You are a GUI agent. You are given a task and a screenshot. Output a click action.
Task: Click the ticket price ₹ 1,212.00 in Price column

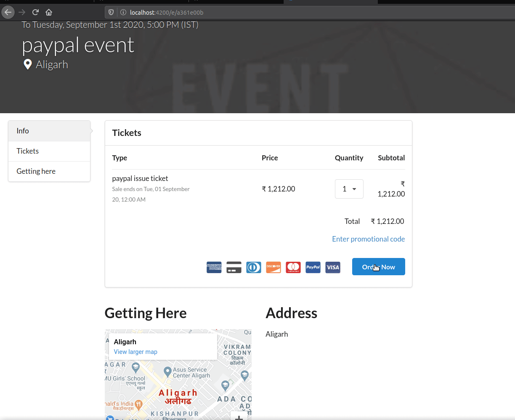(279, 189)
